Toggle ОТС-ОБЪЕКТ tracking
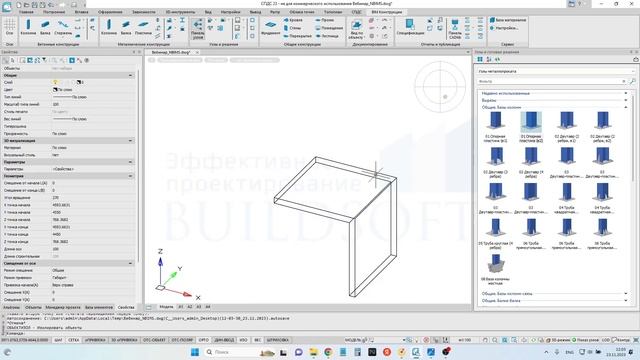Screen dimensions: 640x360 pos(155,340)
